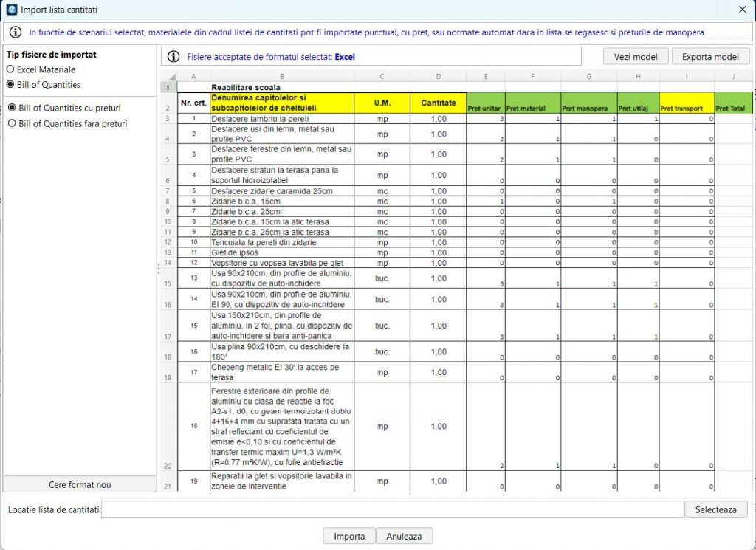Click 'Zidarie b.c.a. 25cm la atic terasa'
The width and height of the screenshot is (756, 550).
pos(282,232)
